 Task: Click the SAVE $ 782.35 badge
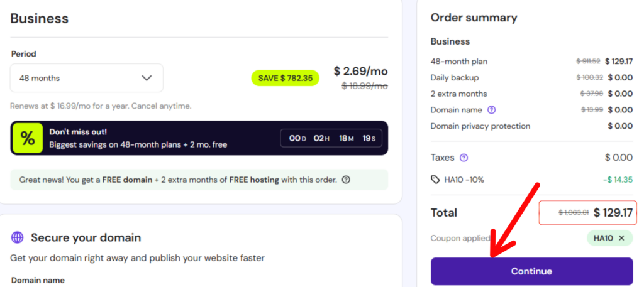(285, 78)
